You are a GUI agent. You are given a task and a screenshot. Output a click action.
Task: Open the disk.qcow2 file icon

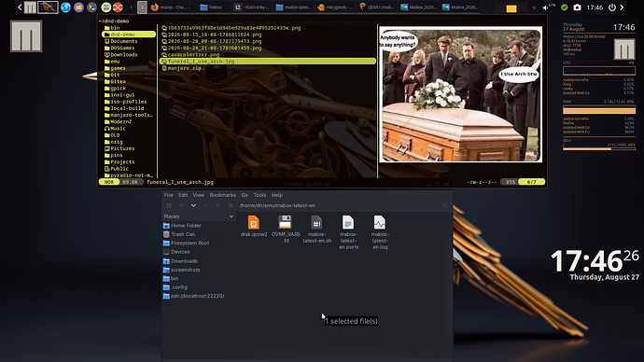(254, 223)
